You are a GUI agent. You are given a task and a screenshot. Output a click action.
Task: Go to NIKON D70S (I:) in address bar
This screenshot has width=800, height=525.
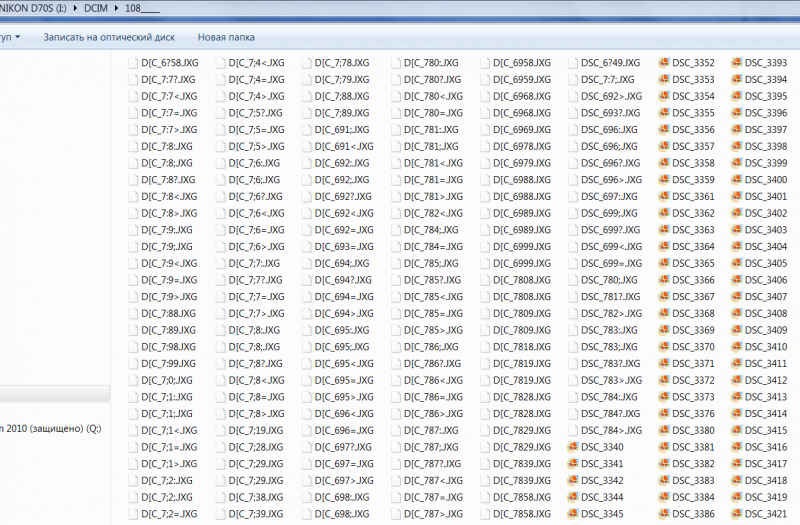coord(33,8)
